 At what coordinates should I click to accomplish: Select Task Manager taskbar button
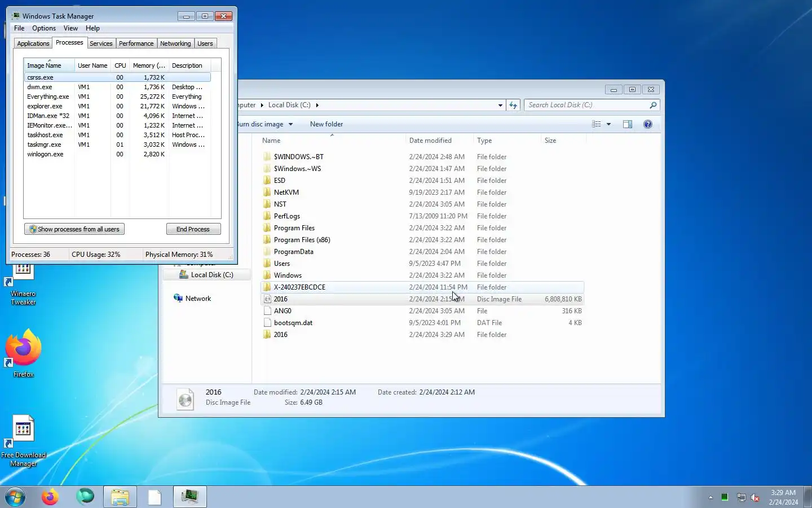pos(190,497)
